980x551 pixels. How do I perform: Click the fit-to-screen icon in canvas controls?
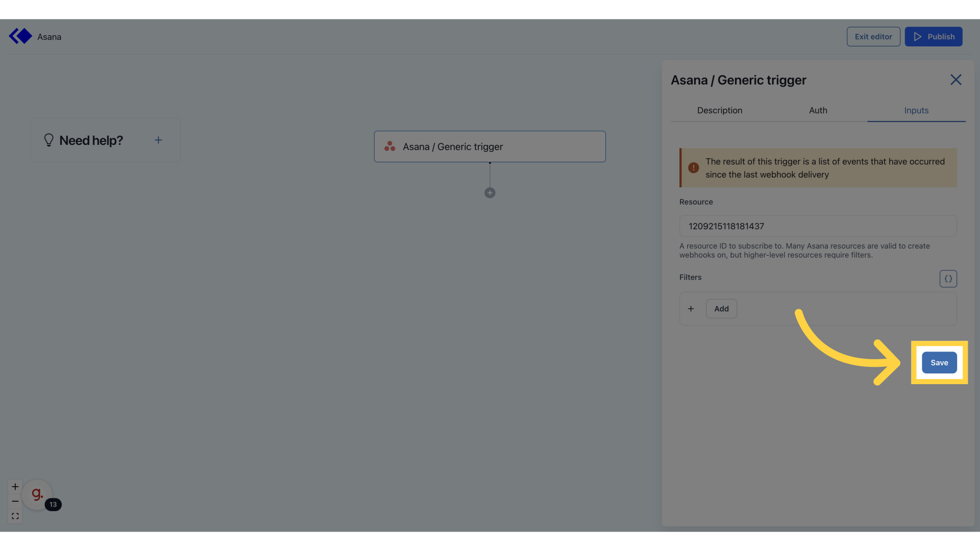click(15, 516)
